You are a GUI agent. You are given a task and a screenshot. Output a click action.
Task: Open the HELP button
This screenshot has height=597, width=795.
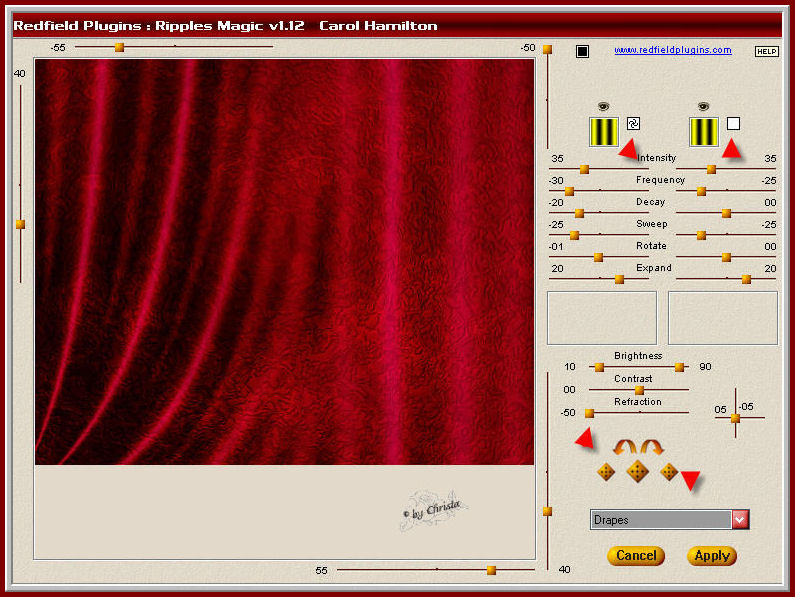click(x=766, y=51)
